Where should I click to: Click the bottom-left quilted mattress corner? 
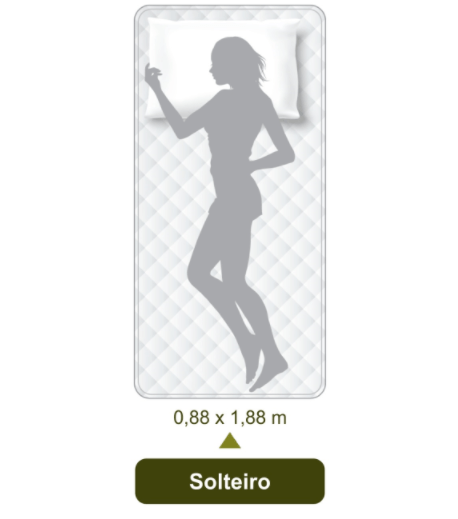pyautogui.click(x=142, y=391)
